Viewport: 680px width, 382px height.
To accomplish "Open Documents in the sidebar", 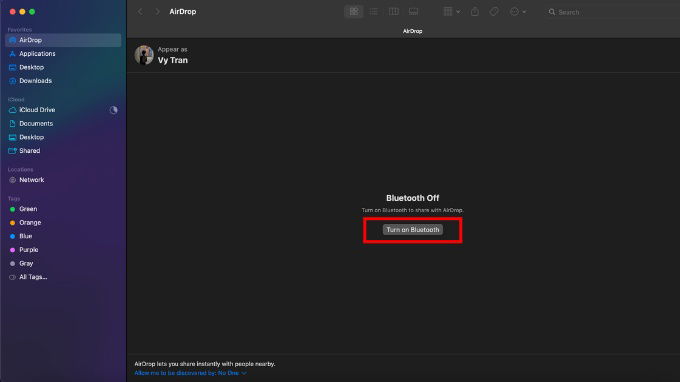I will coord(63,124).
